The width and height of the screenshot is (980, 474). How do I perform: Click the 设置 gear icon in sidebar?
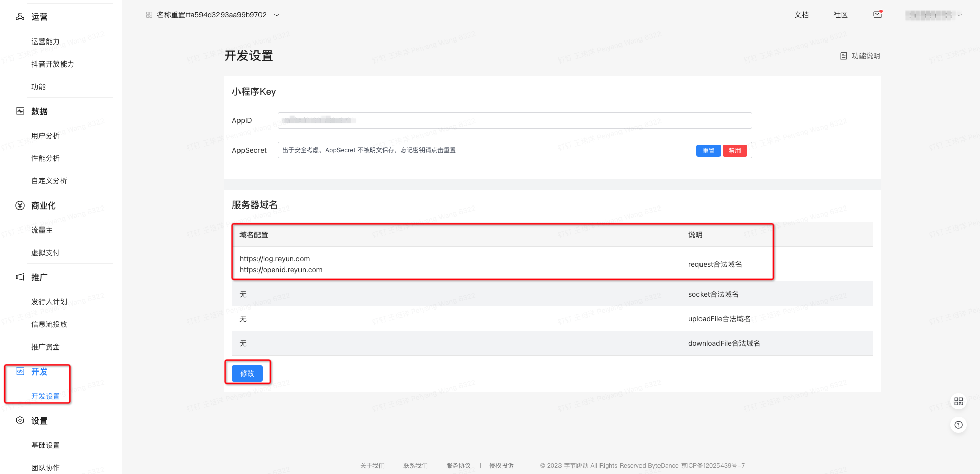(20, 421)
